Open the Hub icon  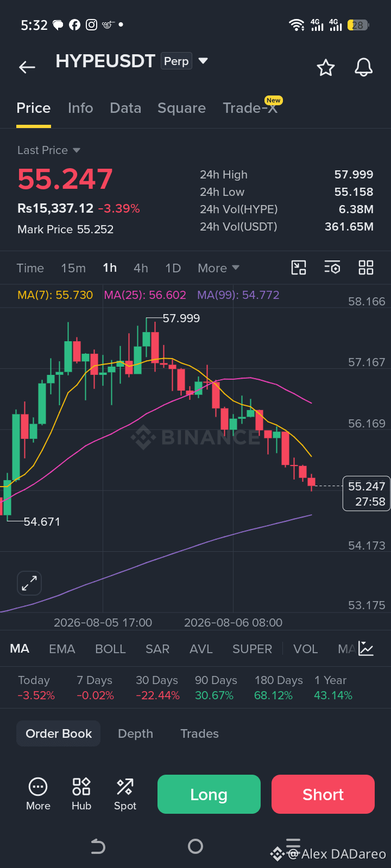coord(81,794)
